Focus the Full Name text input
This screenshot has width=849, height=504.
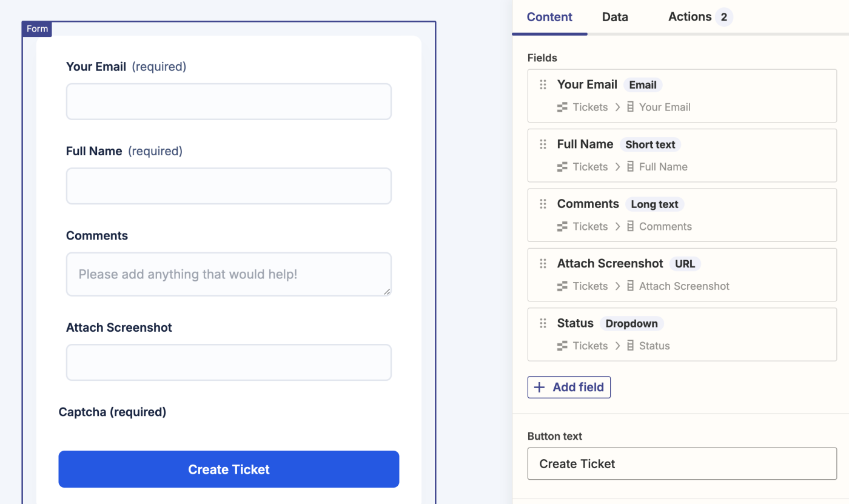tap(229, 186)
